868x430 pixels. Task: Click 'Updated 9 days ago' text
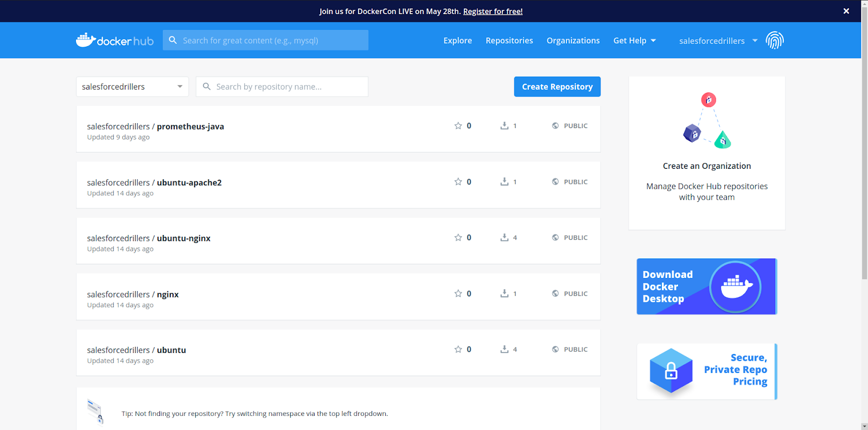pyautogui.click(x=118, y=137)
